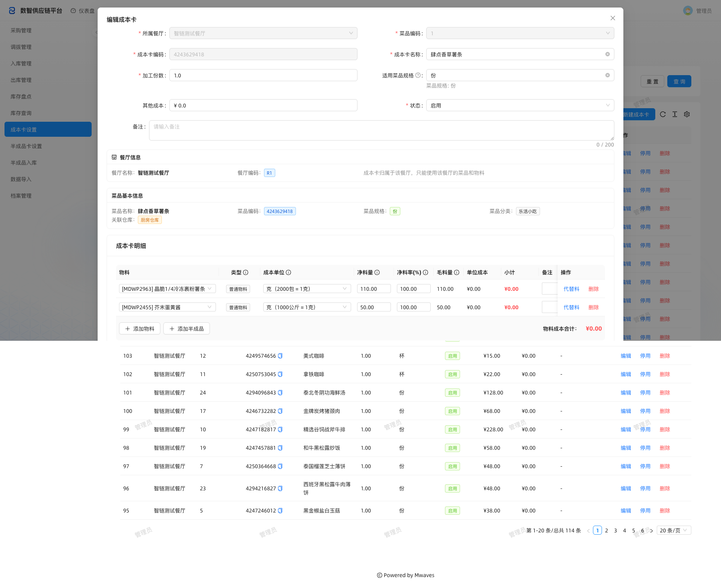Open cost unit dropdown 克（2000包 = 1克）

(307, 289)
